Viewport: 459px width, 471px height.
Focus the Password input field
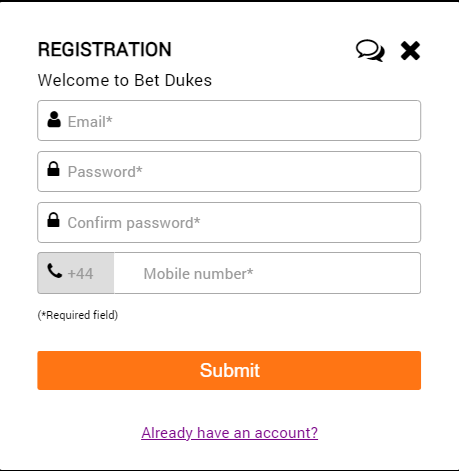click(x=229, y=171)
